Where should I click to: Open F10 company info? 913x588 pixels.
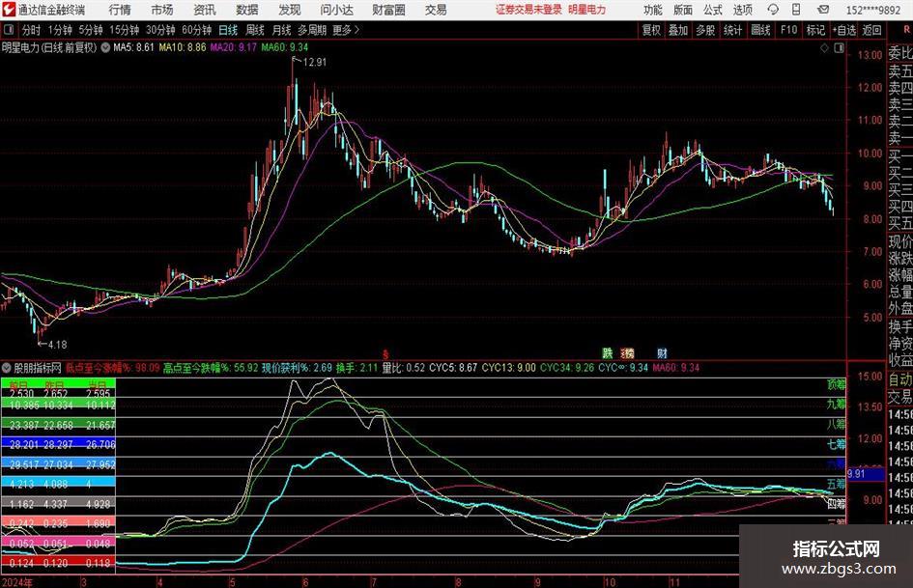click(789, 30)
